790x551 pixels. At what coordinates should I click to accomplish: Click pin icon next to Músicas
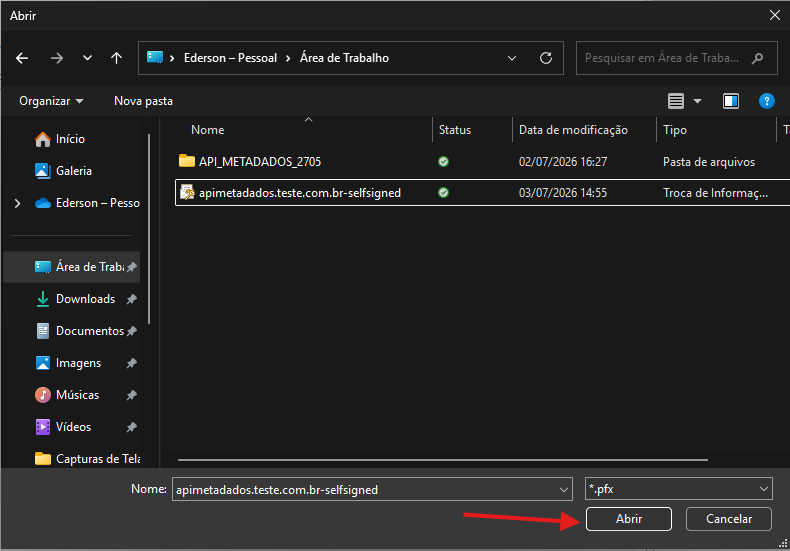click(131, 395)
